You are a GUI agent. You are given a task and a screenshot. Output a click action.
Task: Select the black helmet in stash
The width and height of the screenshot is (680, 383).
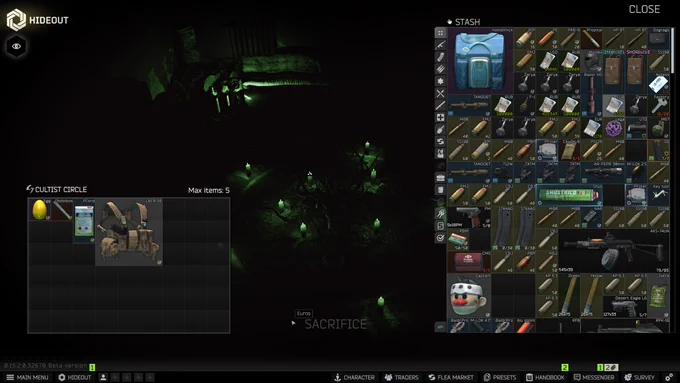click(592, 61)
